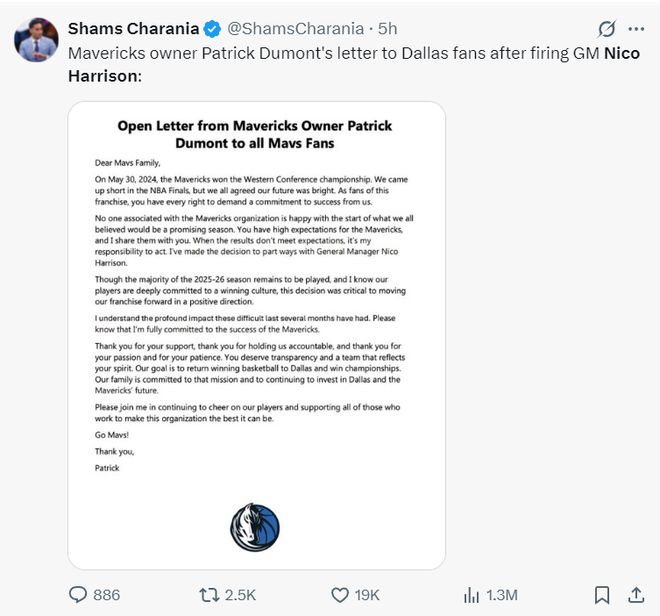
Task: Open the three-dot more options menu
Action: [x=637, y=28]
